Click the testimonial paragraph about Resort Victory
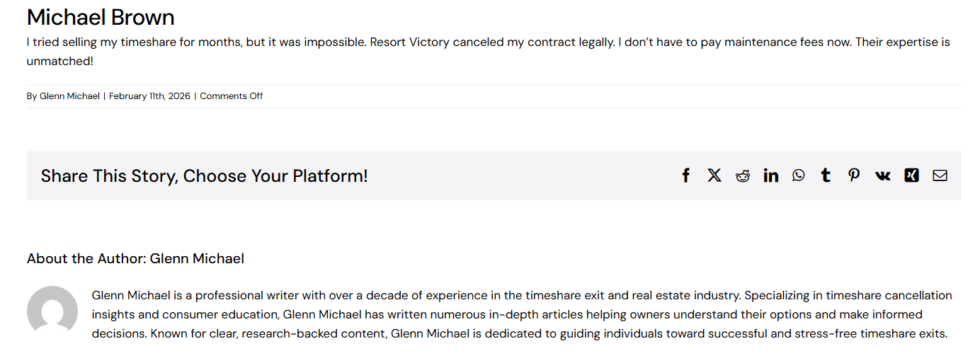 [489, 52]
